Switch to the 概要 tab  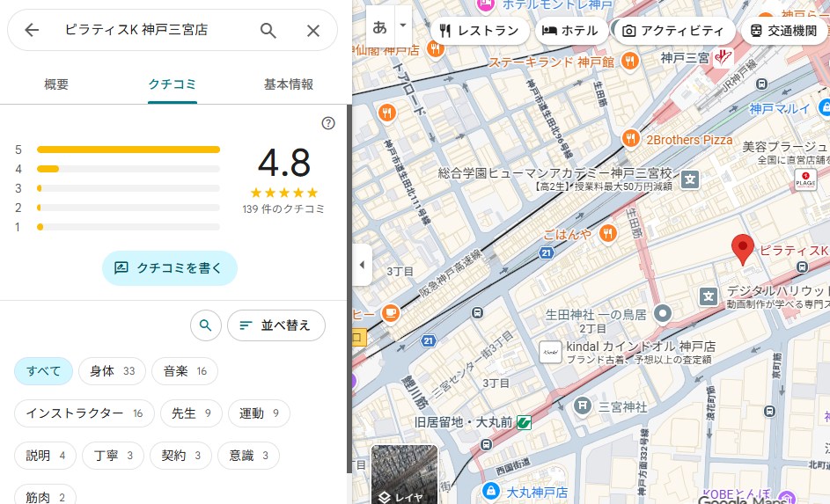tap(56, 84)
